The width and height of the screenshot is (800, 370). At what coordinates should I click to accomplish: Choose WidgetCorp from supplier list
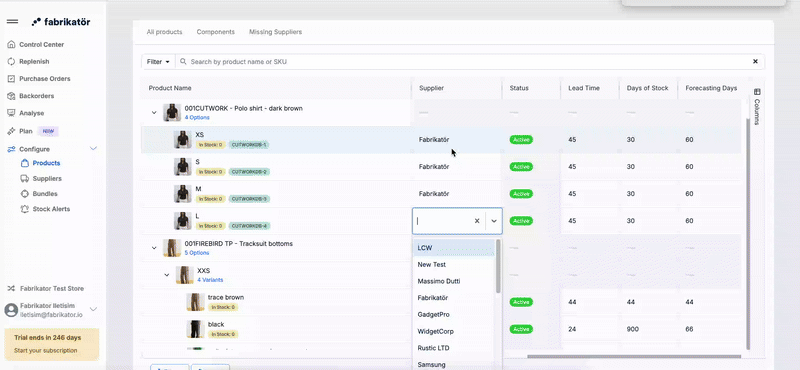point(454,331)
